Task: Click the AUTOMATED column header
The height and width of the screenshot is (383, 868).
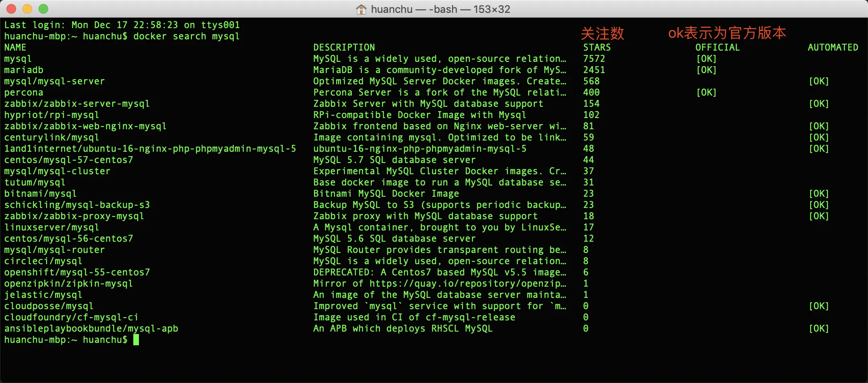Action: click(x=833, y=47)
